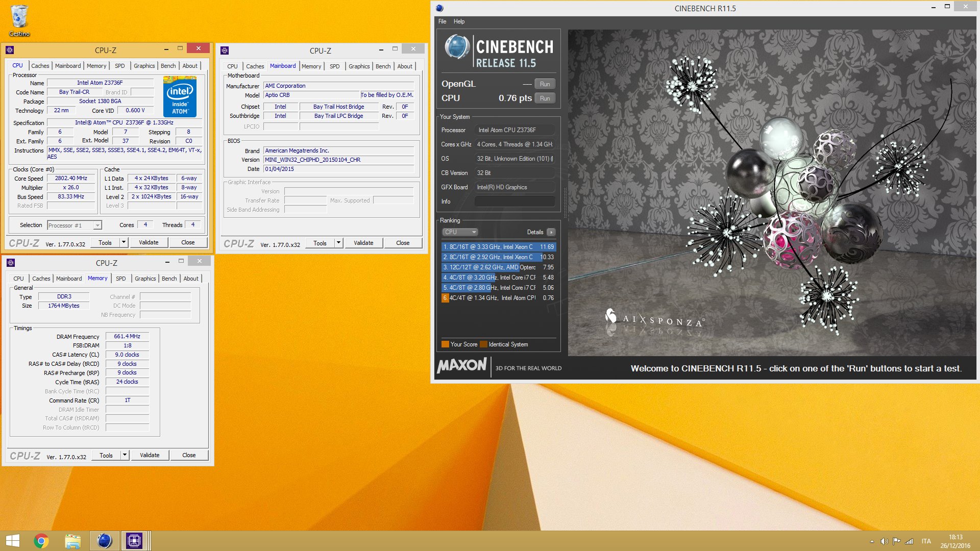Select ranking row 3 AMD Opteron 7.95

point(498,267)
